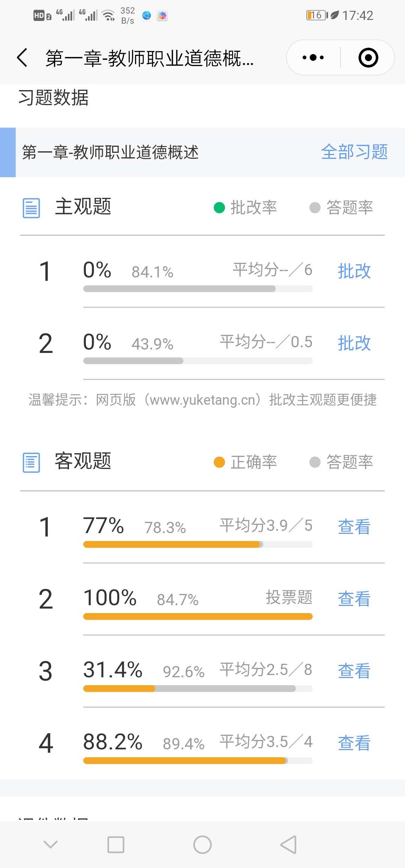Tap the green 批改率 legend dot

(219, 208)
